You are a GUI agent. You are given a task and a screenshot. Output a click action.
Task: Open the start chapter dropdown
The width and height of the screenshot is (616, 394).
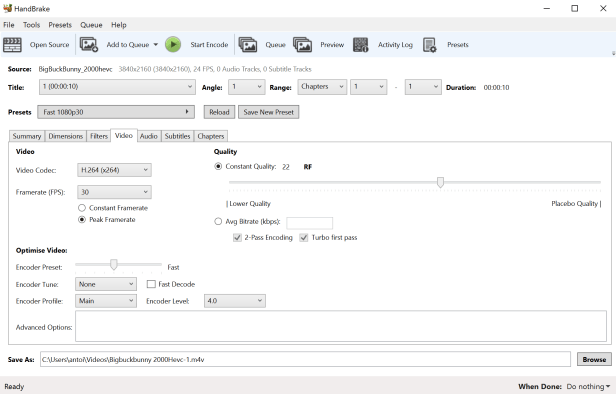click(368, 87)
